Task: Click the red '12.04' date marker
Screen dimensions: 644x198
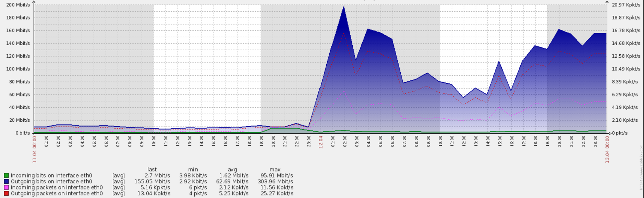Action: point(321,142)
